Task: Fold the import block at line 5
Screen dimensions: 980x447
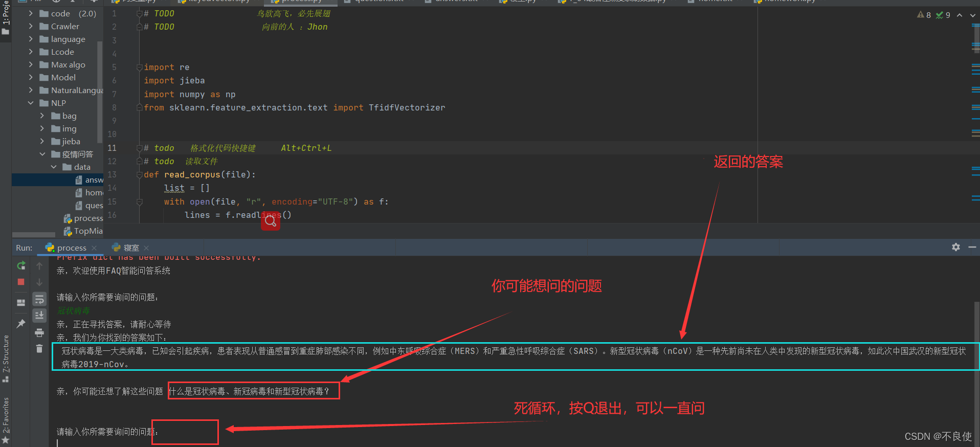Action: [139, 67]
